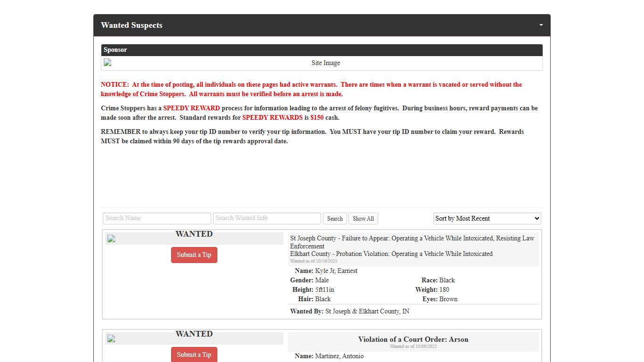Click the Sponsor header bar

[x=322, y=50]
